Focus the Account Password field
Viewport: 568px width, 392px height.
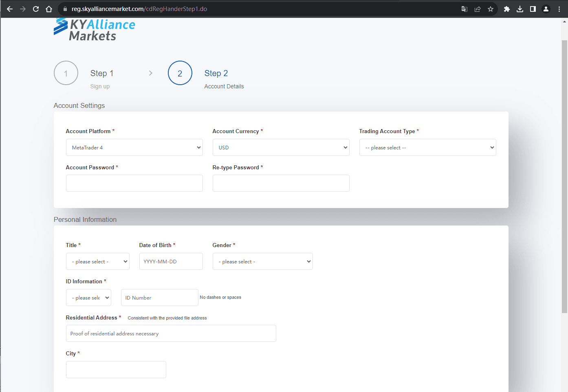tap(134, 183)
